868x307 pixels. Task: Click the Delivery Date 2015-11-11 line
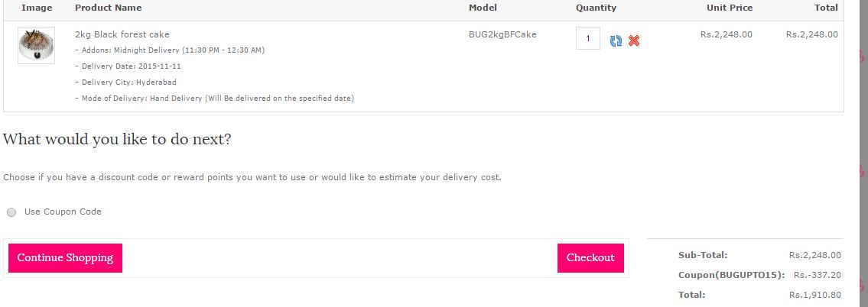click(128, 66)
